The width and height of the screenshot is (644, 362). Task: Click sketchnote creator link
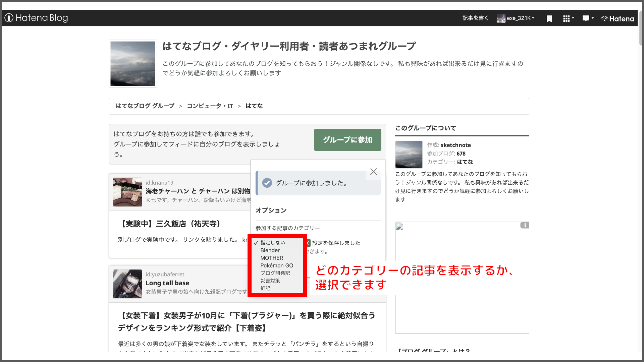455,145
